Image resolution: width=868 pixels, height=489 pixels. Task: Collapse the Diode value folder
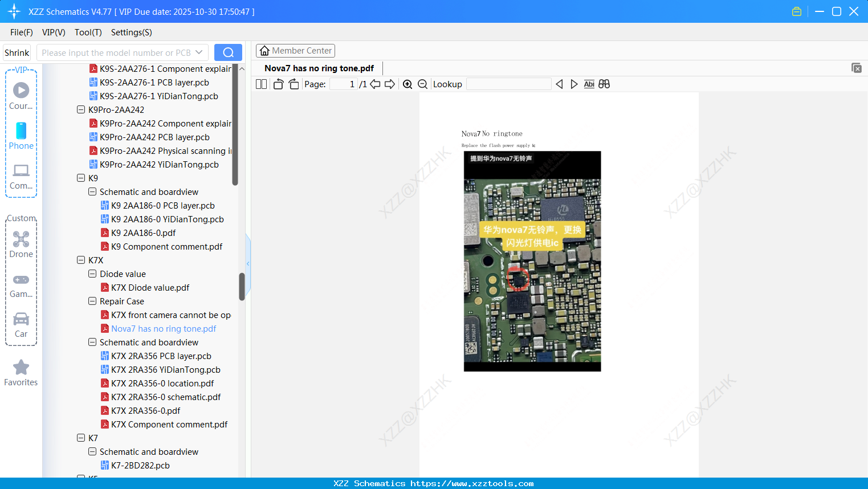point(92,274)
